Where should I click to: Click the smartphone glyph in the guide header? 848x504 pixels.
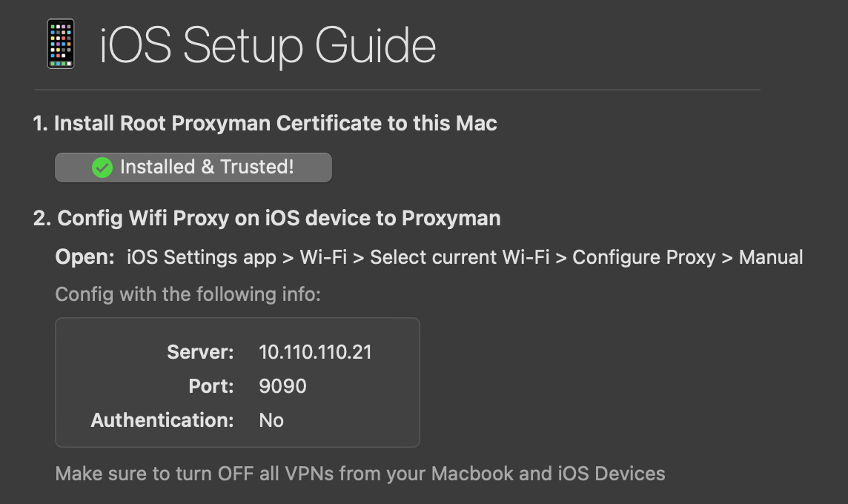click(x=61, y=42)
